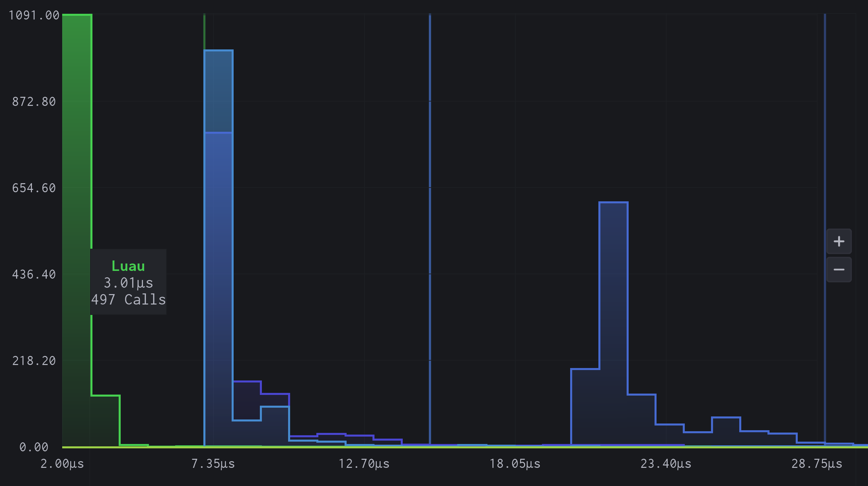
Task: Click the '3.01µs' tooltip value
Action: coord(128,283)
